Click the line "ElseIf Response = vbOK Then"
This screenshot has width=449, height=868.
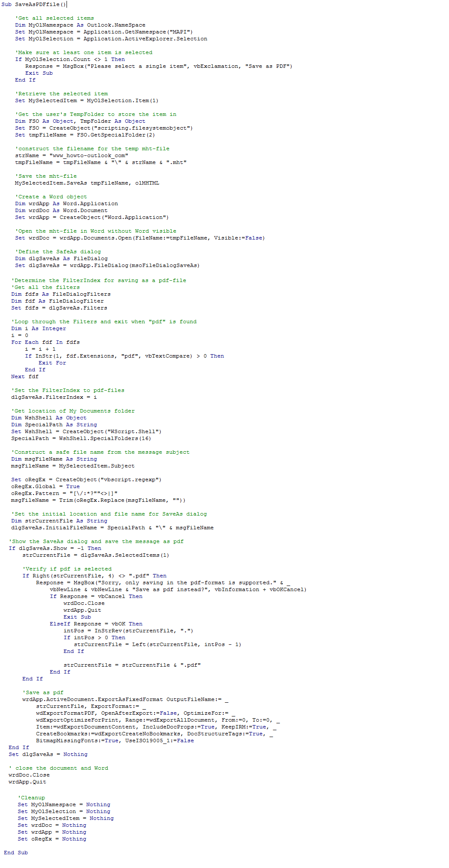96,624
